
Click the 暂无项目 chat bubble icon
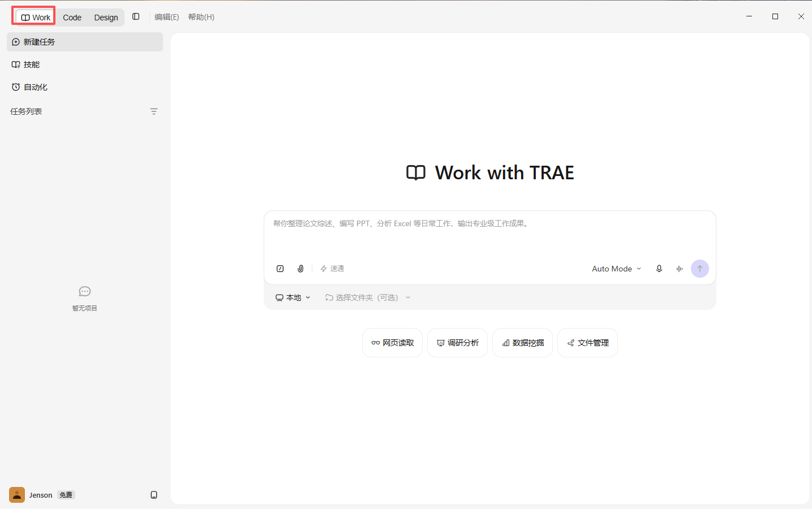(x=85, y=291)
